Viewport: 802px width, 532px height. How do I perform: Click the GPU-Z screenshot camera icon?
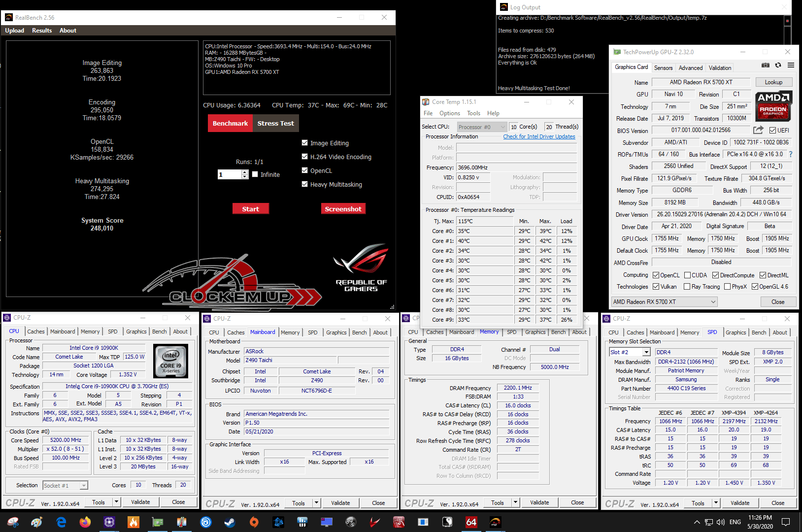(x=765, y=66)
